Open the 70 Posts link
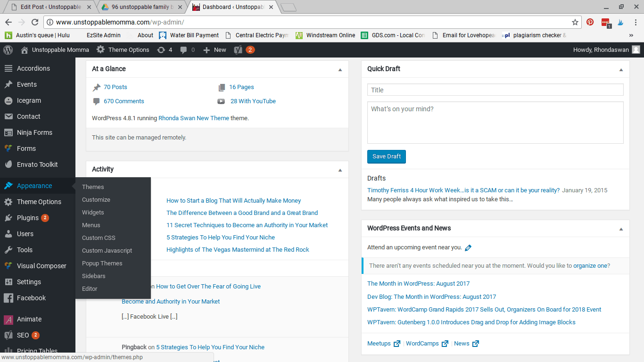This screenshot has height=362, width=644. click(116, 87)
